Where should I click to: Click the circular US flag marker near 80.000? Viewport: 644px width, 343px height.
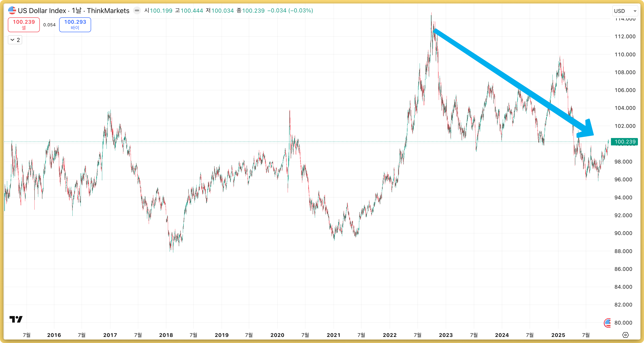tap(607, 323)
